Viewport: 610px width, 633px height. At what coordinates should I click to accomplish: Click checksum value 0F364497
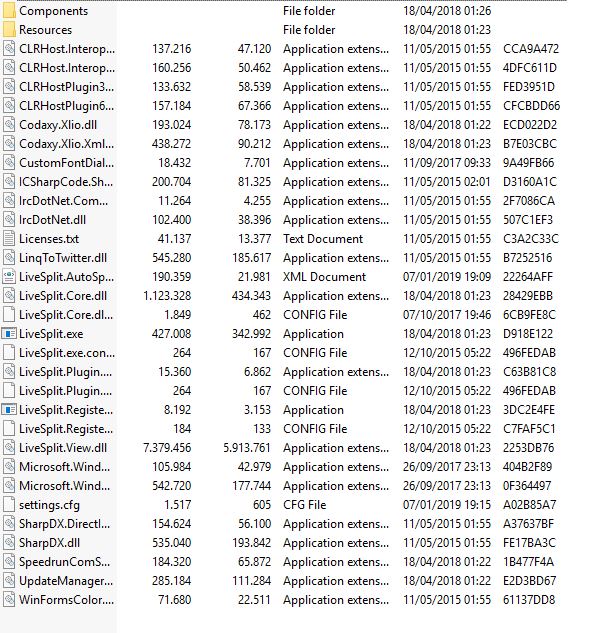(x=527, y=486)
